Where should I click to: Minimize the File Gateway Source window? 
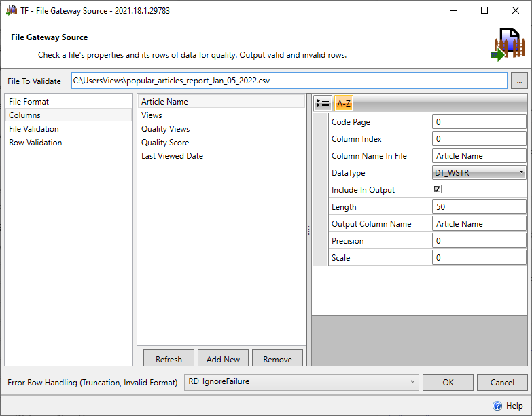coord(454,10)
